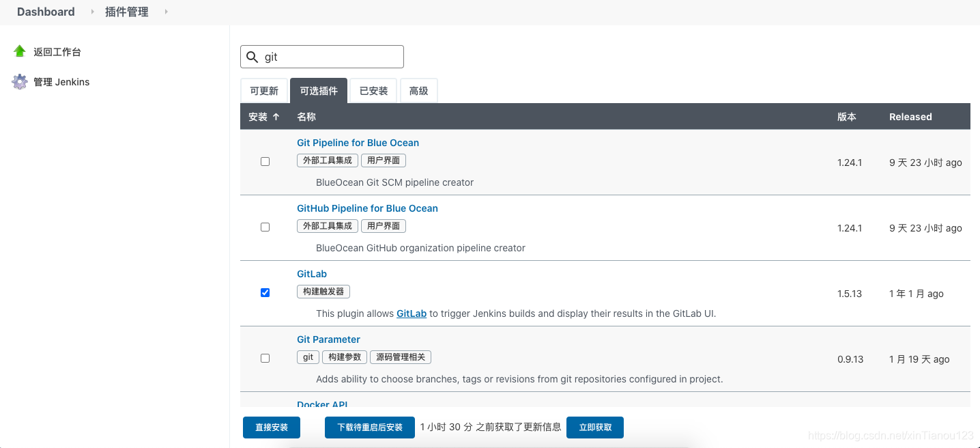Check the Git Pipeline for Blue Ocean checkbox

[x=265, y=162]
